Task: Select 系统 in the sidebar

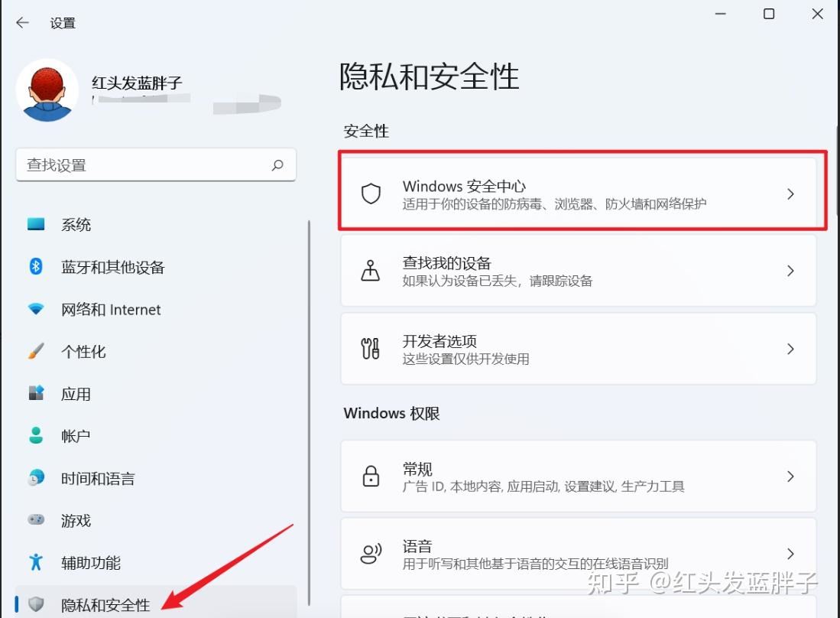Action: click(x=76, y=224)
